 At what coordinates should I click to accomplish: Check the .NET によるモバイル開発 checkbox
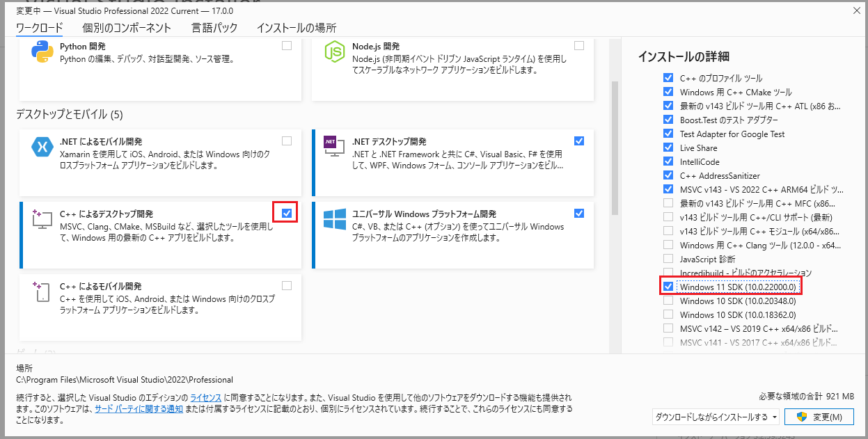(287, 141)
